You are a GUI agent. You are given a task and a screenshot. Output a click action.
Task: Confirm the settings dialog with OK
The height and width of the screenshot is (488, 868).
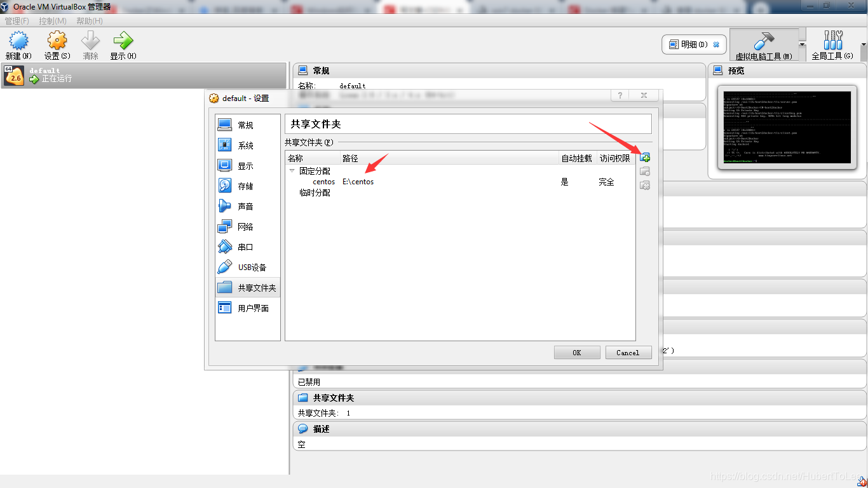577,353
